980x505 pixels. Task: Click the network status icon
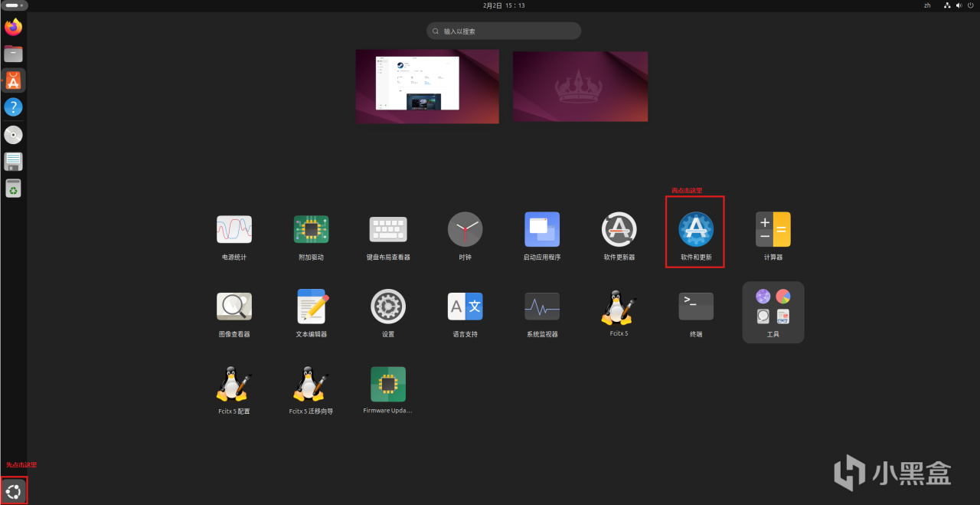click(x=947, y=5)
